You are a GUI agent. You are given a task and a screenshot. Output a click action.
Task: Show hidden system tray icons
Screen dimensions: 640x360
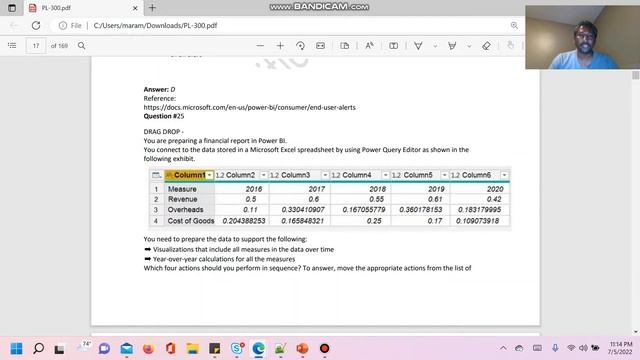tap(503, 348)
